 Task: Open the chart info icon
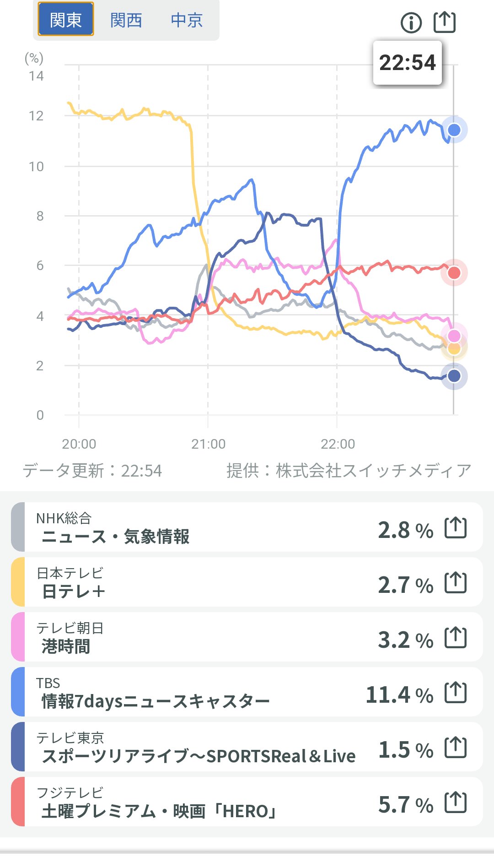411,22
